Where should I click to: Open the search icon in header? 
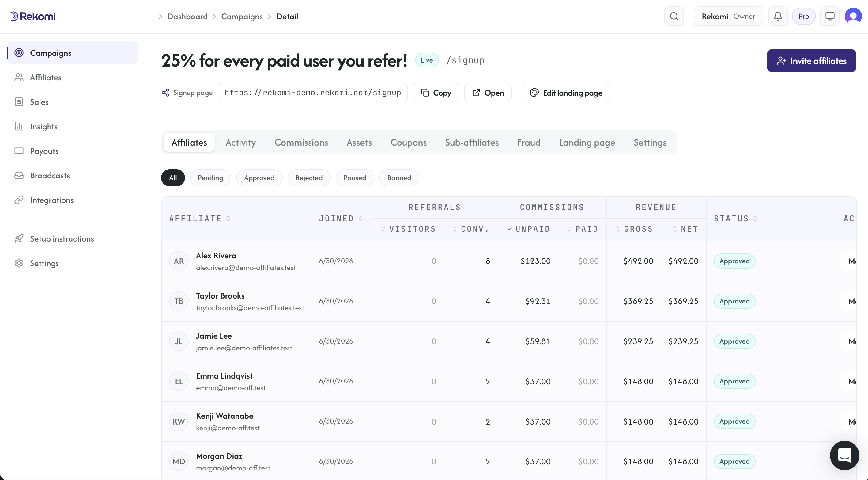pyautogui.click(x=674, y=16)
